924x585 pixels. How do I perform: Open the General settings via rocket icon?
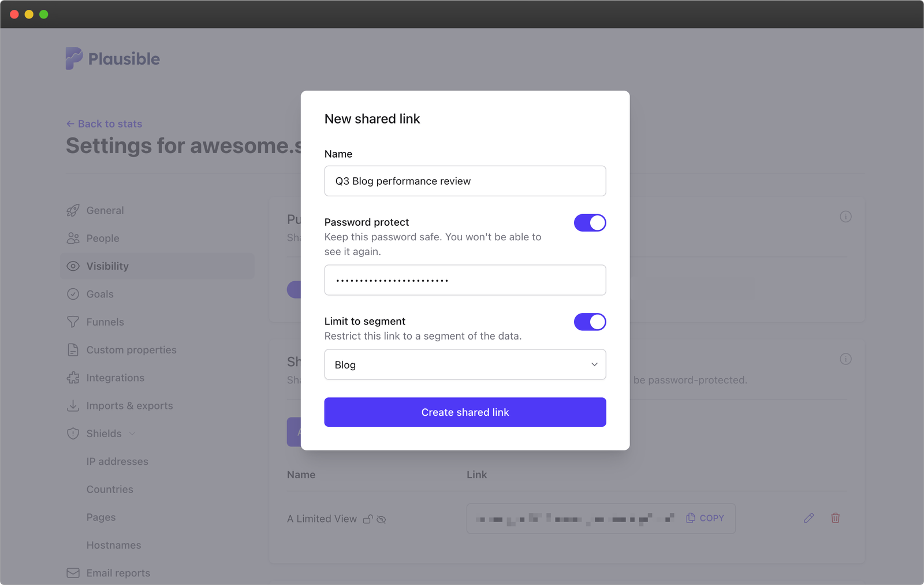tap(73, 210)
